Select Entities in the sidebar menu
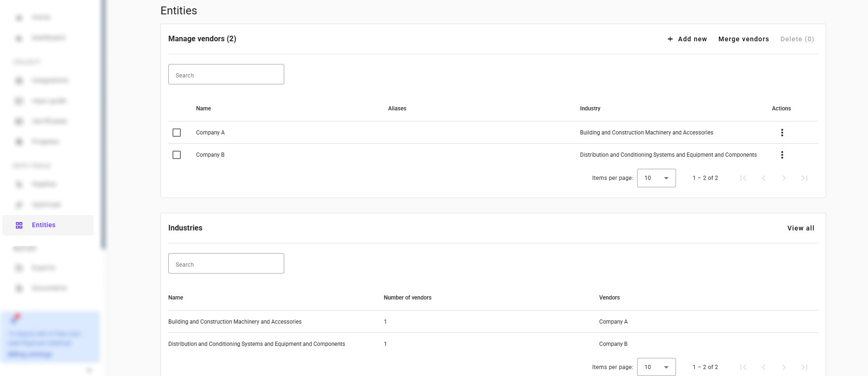Screen dimensions: 868x376 pos(48,225)
